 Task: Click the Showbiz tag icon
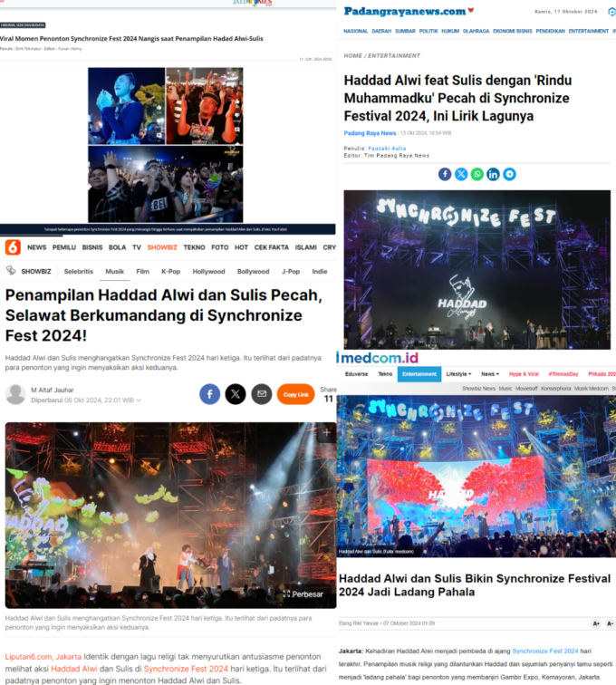pyautogui.click(x=11, y=271)
